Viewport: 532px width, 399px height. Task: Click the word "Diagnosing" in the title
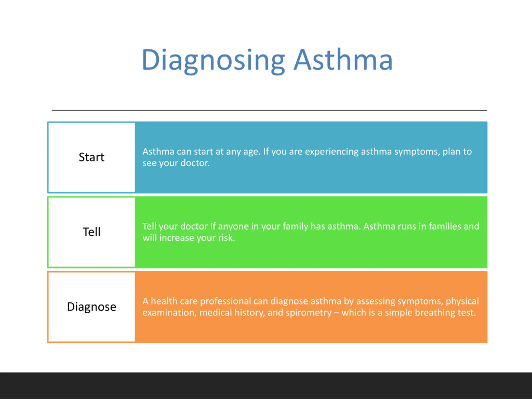213,61
